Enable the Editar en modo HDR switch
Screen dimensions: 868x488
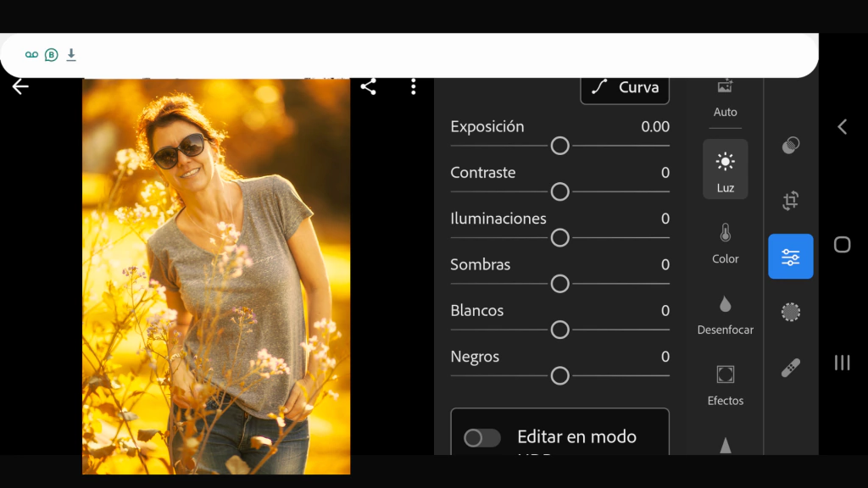coord(482,437)
